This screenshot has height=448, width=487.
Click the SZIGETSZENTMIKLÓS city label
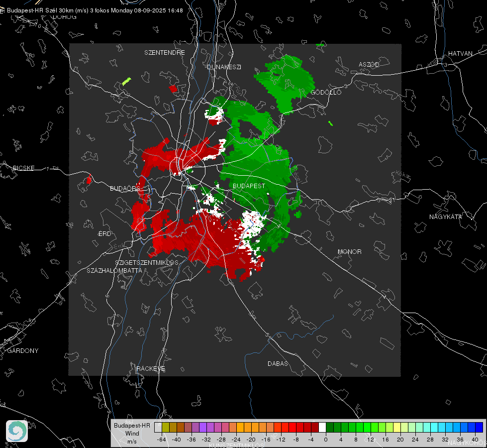[x=147, y=263]
